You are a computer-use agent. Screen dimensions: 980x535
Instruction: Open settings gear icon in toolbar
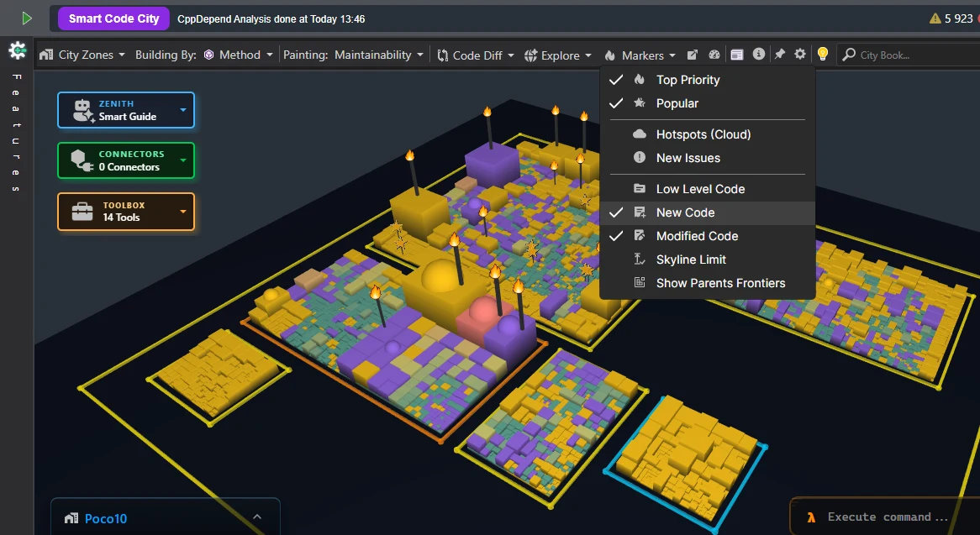click(x=800, y=55)
